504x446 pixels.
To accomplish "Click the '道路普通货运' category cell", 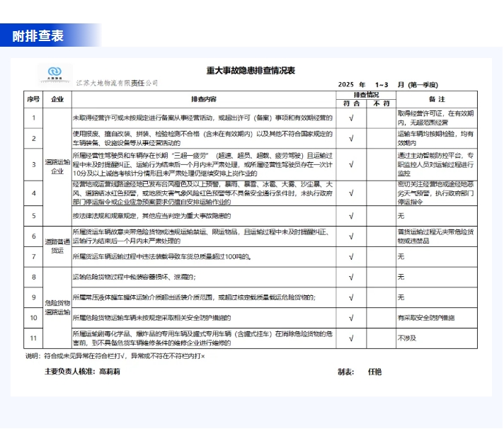I will pos(57,246).
